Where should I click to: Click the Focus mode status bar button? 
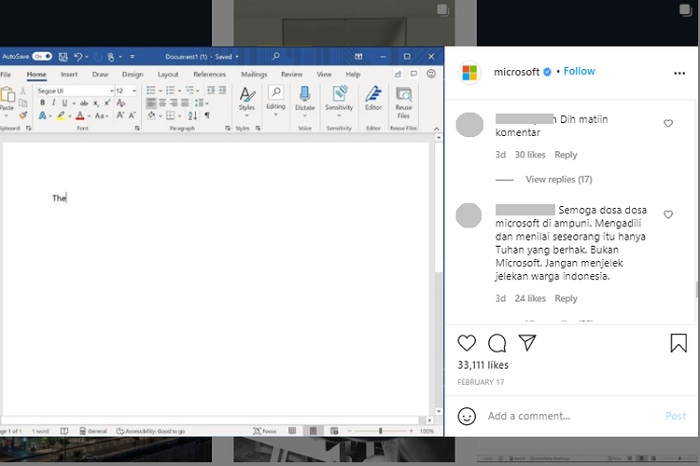pos(265,431)
